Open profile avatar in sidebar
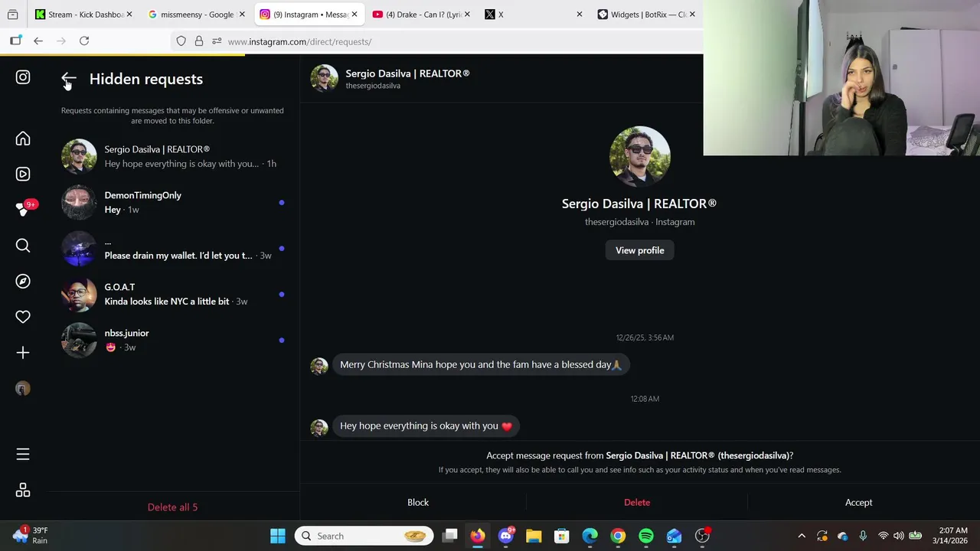 coord(23,389)
